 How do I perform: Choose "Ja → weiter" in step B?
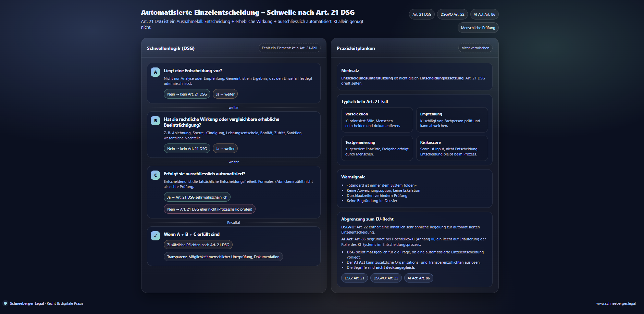(225, 149)
